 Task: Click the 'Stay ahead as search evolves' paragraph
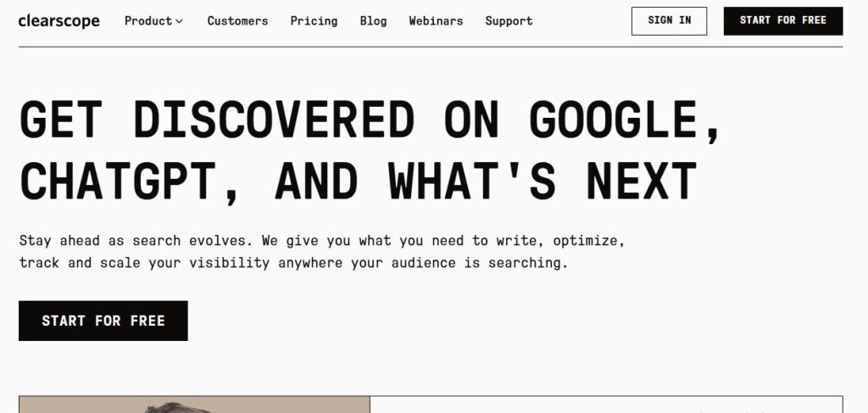click(x=321, y=241)
